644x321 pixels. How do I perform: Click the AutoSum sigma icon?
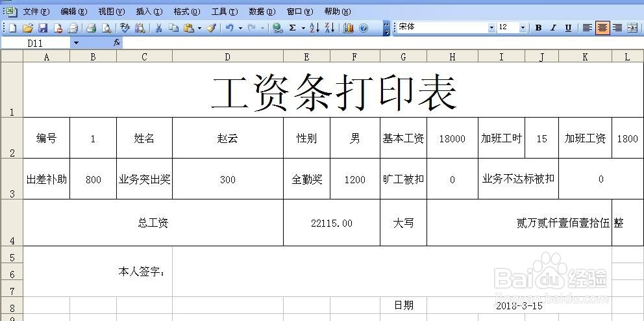292,28
